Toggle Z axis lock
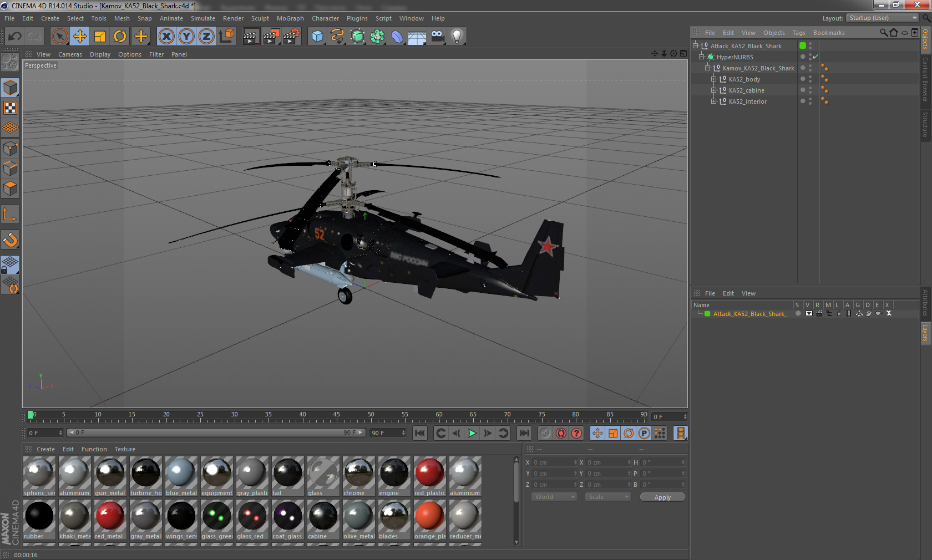 tap(206, 37)
